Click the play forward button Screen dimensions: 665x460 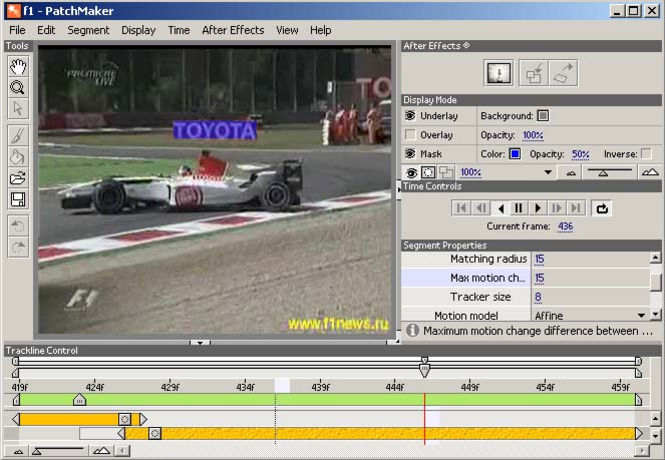pos(537,208)
